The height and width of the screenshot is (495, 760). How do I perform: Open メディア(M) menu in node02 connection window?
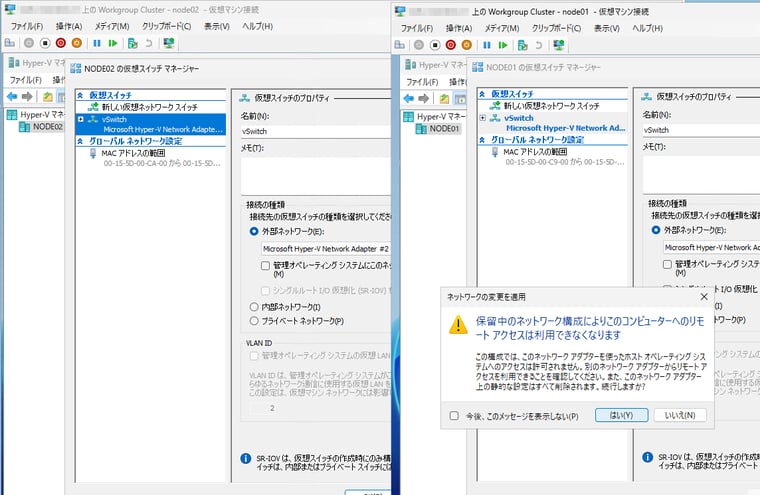[112, 26]
